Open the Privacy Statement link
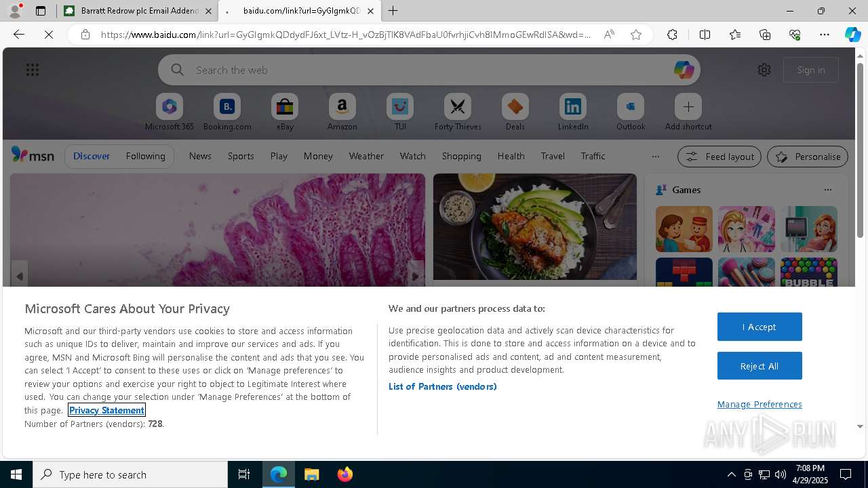 (106, 410)
